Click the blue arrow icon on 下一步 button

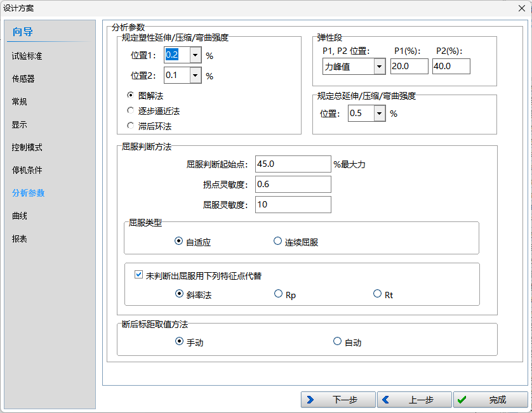[310, 400]
